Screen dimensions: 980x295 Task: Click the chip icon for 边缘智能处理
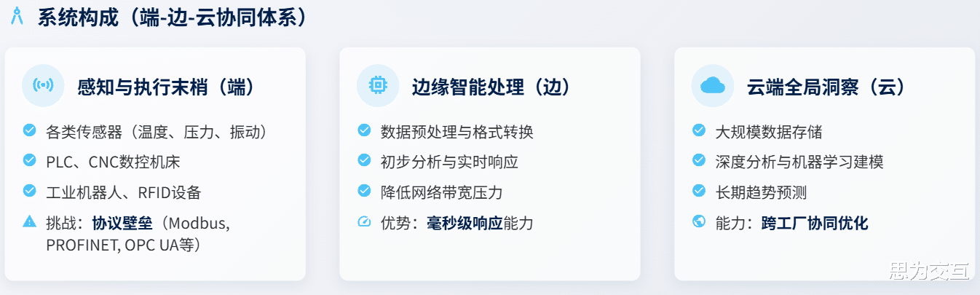click(x=378, y=86)
